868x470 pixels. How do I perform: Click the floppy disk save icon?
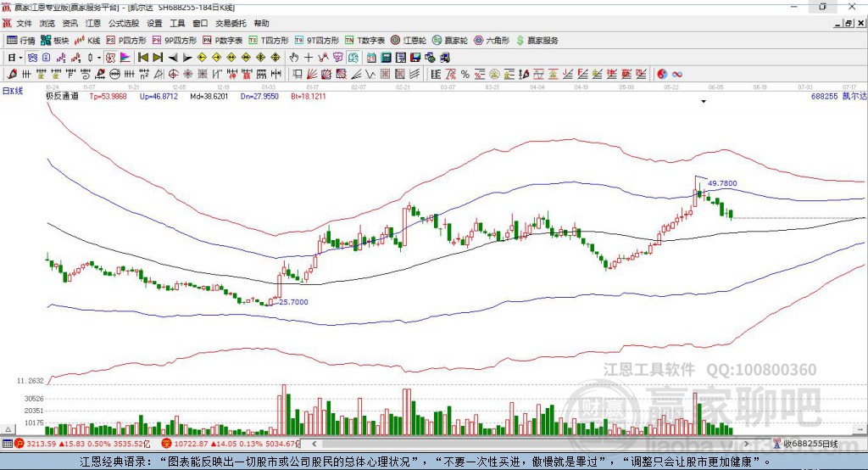click(x=415, y=58)
